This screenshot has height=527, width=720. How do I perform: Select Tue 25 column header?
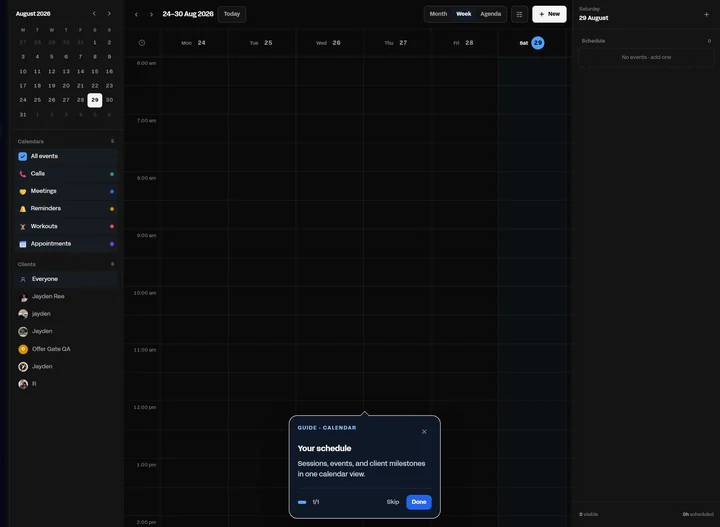(262, 43)
